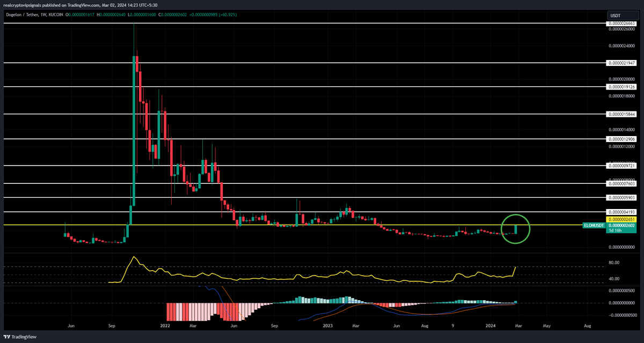Viewport: 644px width, 343px height.
Task: Click the RSI 40.00 axis label
Action: click(614, 279)
